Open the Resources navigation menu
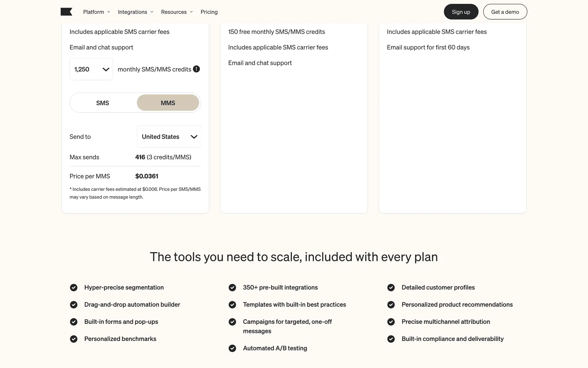The height and width of the screenshot is (368, 588). tap(177, 12)
